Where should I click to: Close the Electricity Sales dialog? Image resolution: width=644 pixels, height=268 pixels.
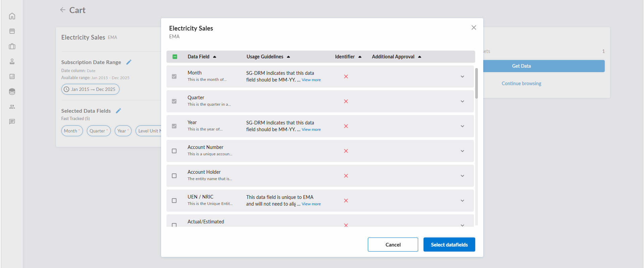click(x=474, y=28)
